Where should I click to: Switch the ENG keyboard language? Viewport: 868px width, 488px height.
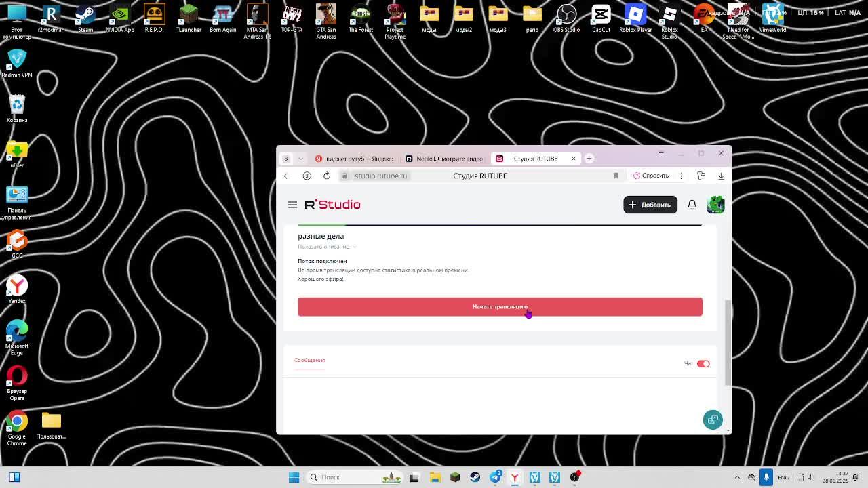(x=783, y=477)
